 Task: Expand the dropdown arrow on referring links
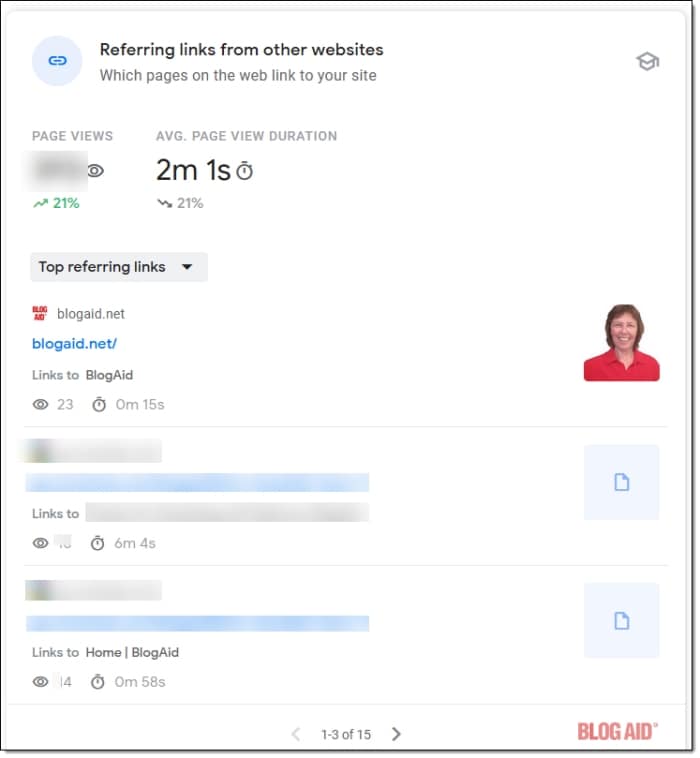pos(186,267)
